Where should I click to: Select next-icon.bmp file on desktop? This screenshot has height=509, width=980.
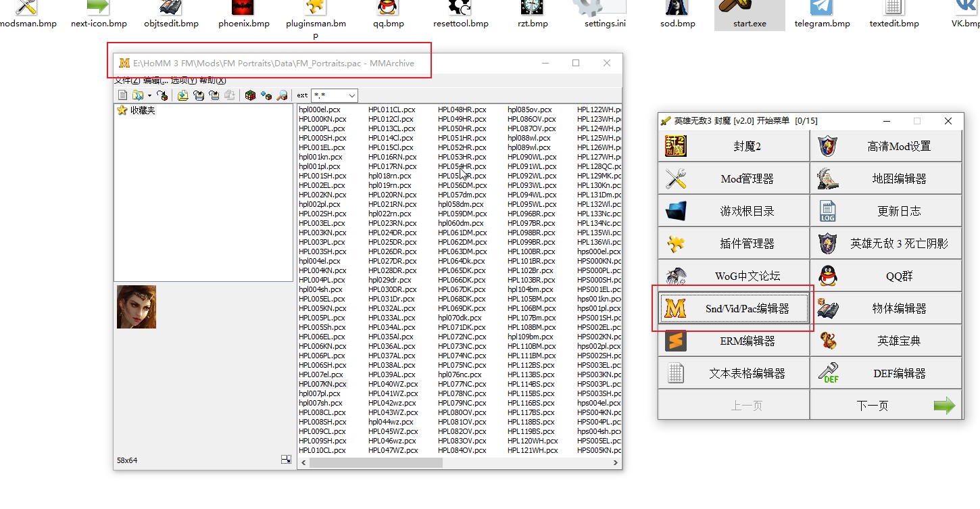99,15
